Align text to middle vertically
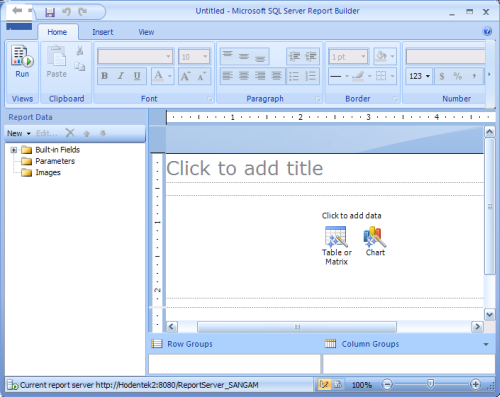The image size is (500, 397). coord(244,56)
